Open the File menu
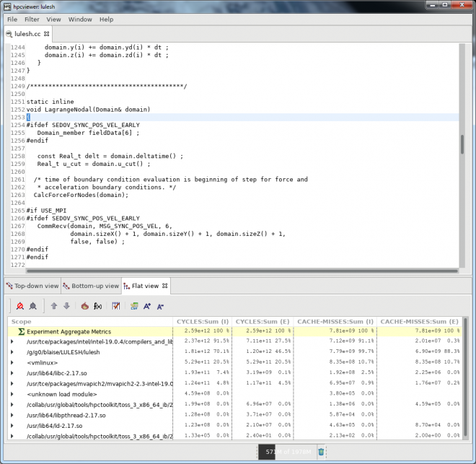 click(x=12, y=19)
